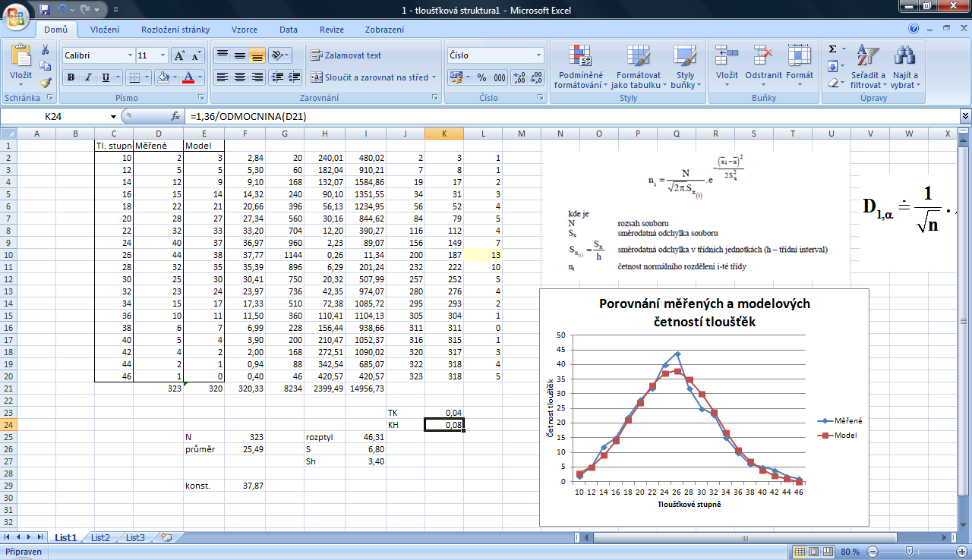Image resolution: width=972 pixels, height=560 pixels.
Task: Decrease font size with small A
Action: pos(197,55)
